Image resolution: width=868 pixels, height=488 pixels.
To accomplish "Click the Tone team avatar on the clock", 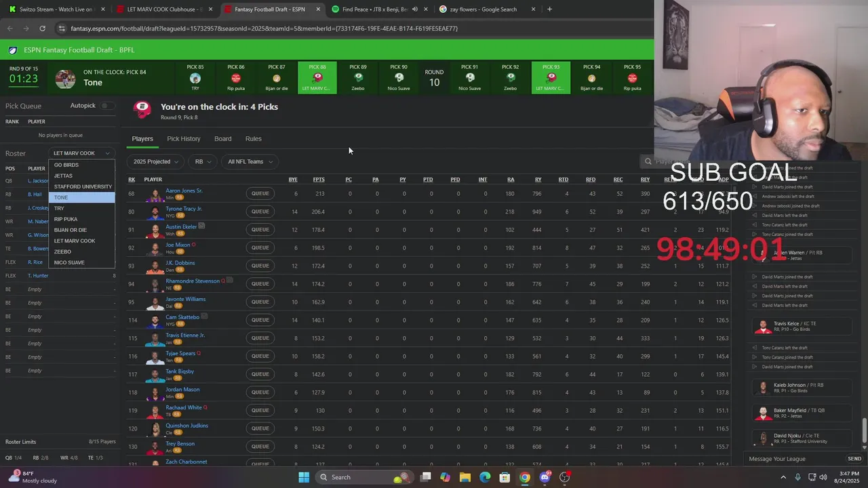I will 65,79.
